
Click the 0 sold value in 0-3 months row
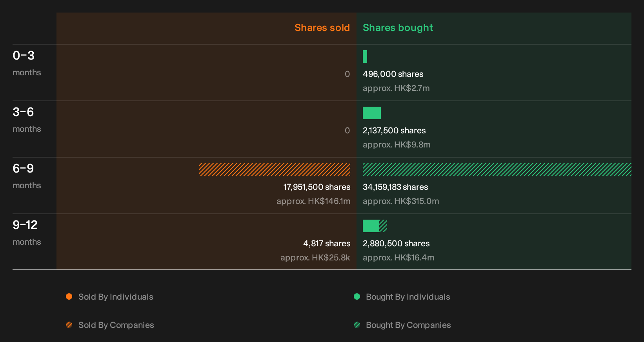(x=347, y=74)
